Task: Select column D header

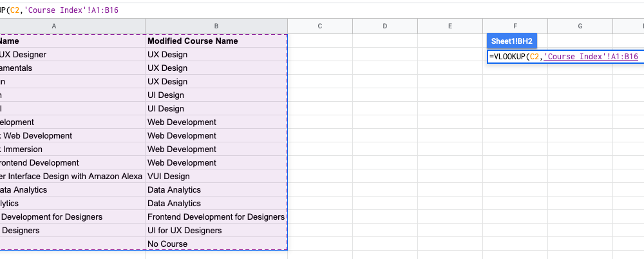Action: (384, 26)
